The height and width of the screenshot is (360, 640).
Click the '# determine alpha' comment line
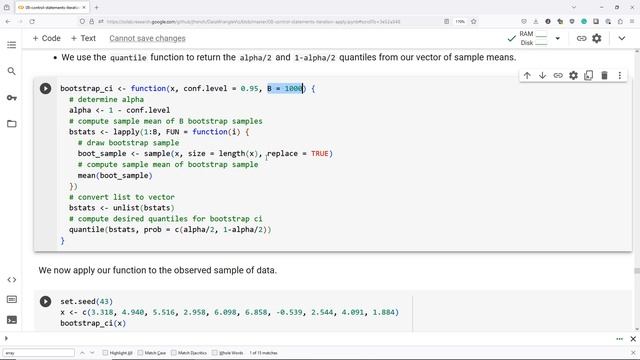106,100
